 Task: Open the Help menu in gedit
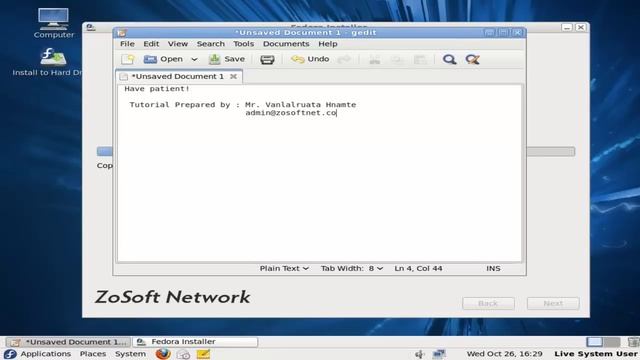pyautogui.click(x=328, y=44)
